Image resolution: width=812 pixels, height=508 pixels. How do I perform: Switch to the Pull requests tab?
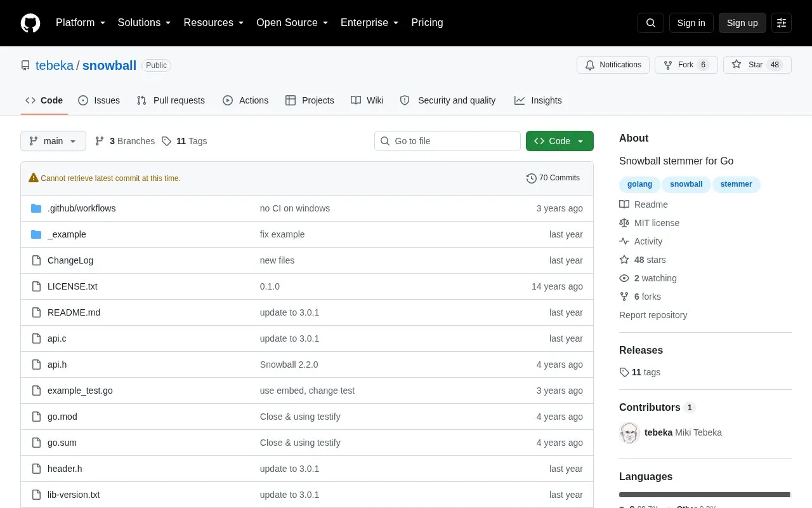pyautogui.click(x=171, y=100)
